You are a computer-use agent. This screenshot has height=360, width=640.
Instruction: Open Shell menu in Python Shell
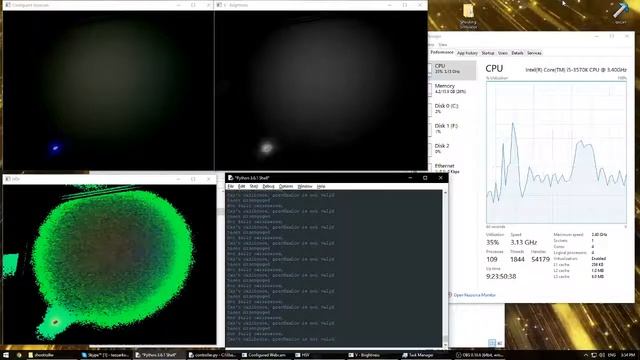coord(254,187)
